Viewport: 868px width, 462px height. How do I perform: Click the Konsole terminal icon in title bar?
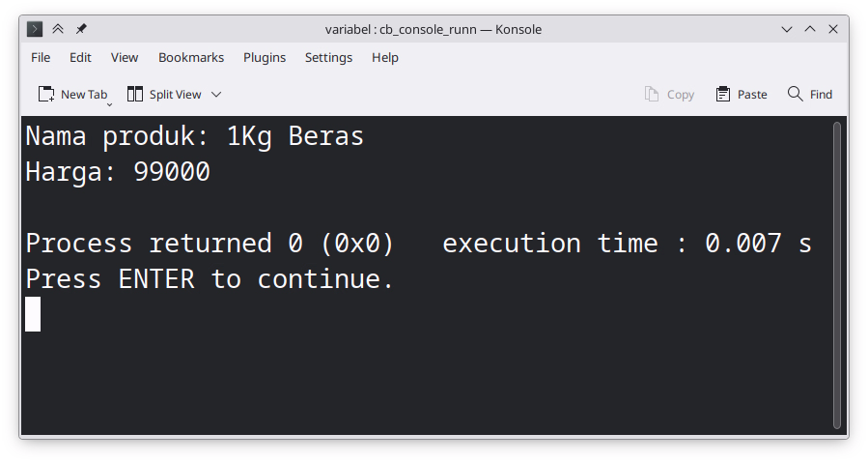coord(35,29)
